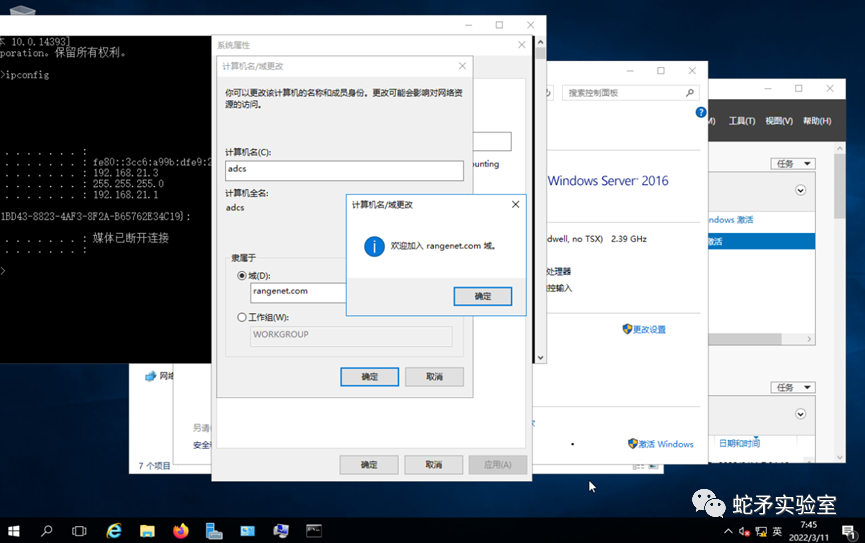This screenshot has width=865, height=543.
Task: Select the Workgroup radio button
Action: [x=242, y=317]
